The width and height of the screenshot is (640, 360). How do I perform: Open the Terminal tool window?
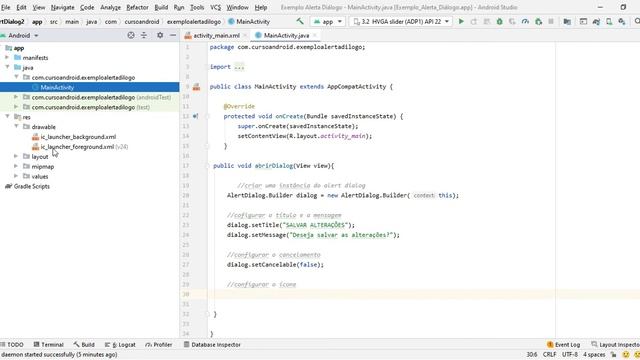49,345
